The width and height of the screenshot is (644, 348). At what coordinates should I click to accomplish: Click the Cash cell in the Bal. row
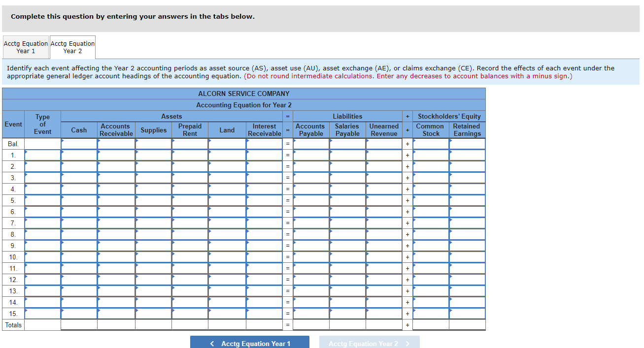tap(79, 144)
